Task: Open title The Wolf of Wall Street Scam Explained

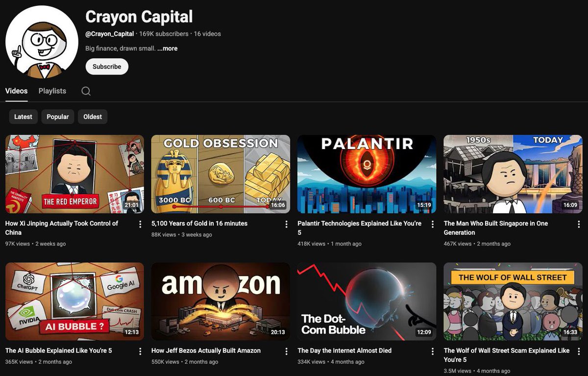Action: click(507, 355)
